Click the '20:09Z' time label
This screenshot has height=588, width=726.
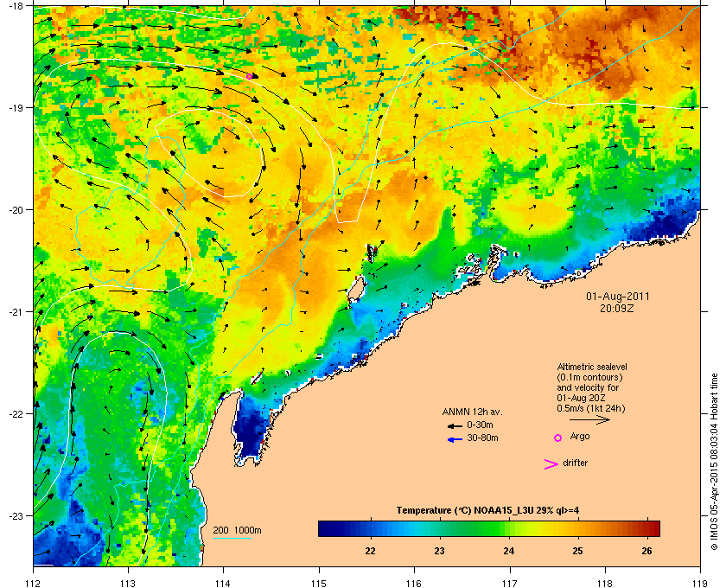click(x=617, y=308)
